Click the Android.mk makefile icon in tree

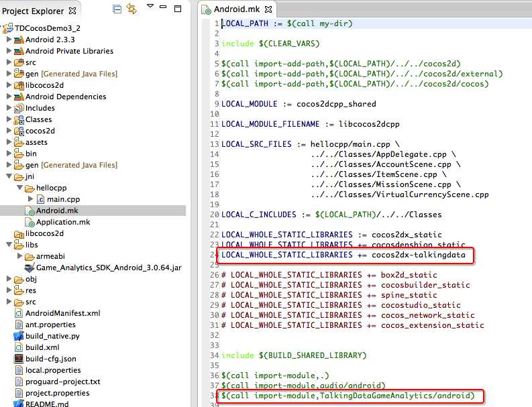pos(30,211)
